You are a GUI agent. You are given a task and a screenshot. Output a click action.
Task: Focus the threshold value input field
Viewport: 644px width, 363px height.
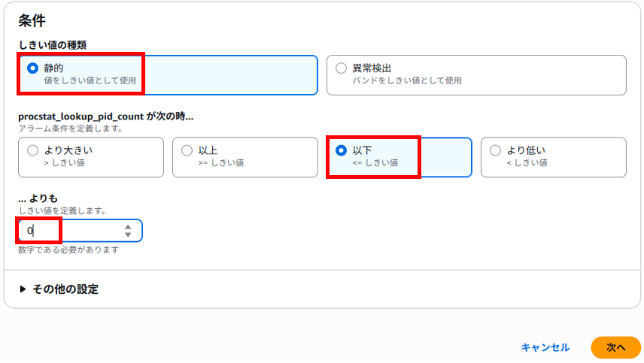[80, 231]
